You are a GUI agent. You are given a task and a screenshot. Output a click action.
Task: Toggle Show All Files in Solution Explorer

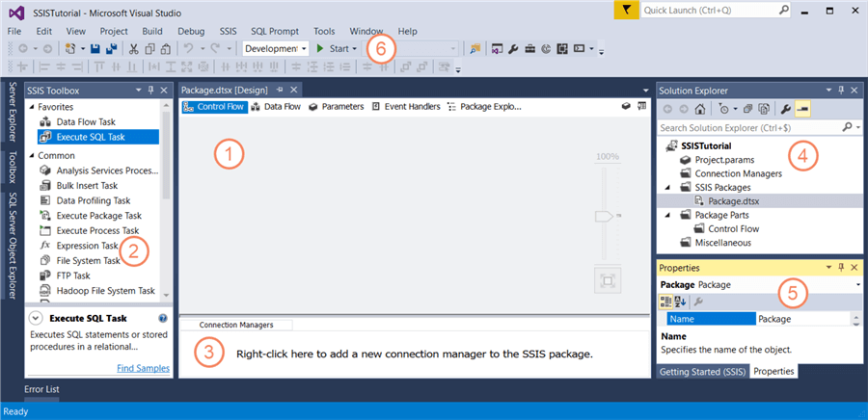pos(764,109)
